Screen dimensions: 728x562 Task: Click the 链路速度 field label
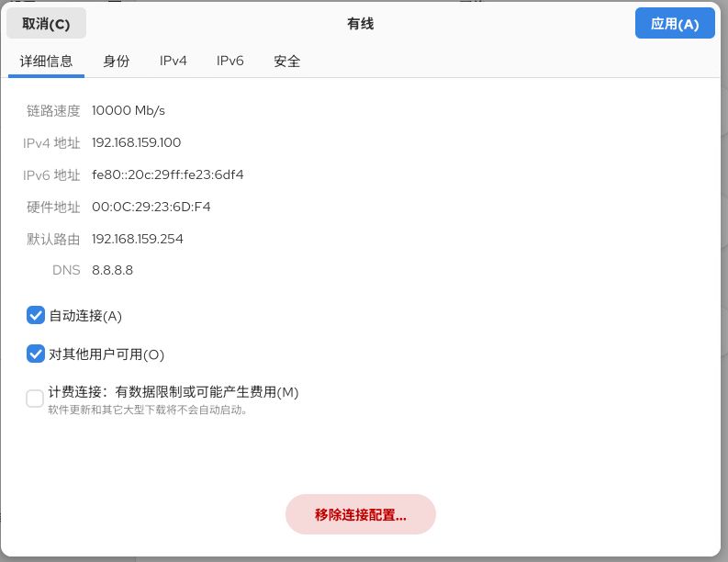pyautogui.click(x=53, y=111)
